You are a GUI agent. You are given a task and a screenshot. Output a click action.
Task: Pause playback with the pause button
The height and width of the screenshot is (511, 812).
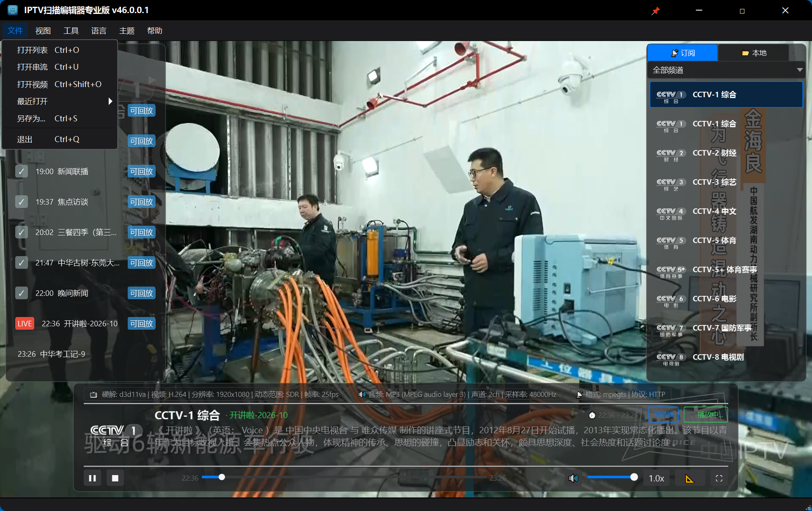pyautogui.click(x=92, y=478)
